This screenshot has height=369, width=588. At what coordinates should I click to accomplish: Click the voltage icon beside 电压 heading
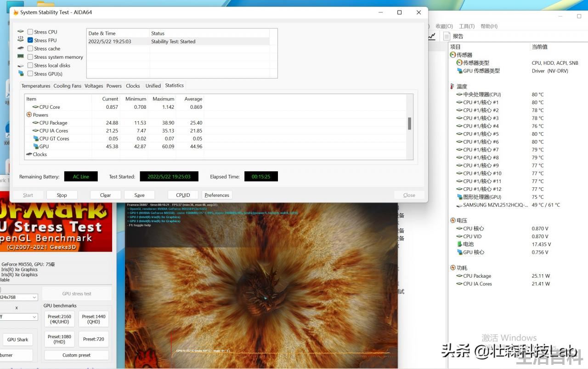[x=453, y=220]
